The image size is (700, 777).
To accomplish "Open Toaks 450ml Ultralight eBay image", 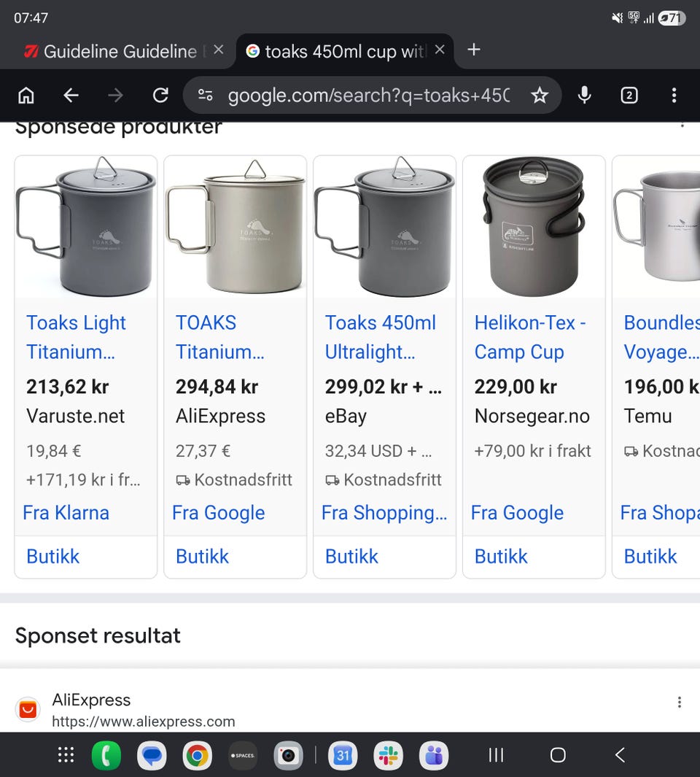I will 384,226.
